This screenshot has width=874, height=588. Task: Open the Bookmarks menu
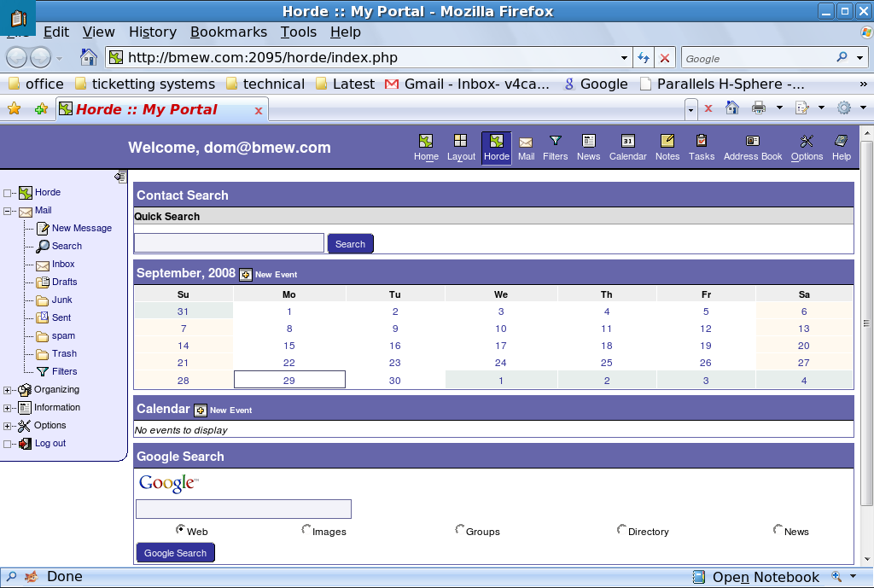[x=228, y=32]
